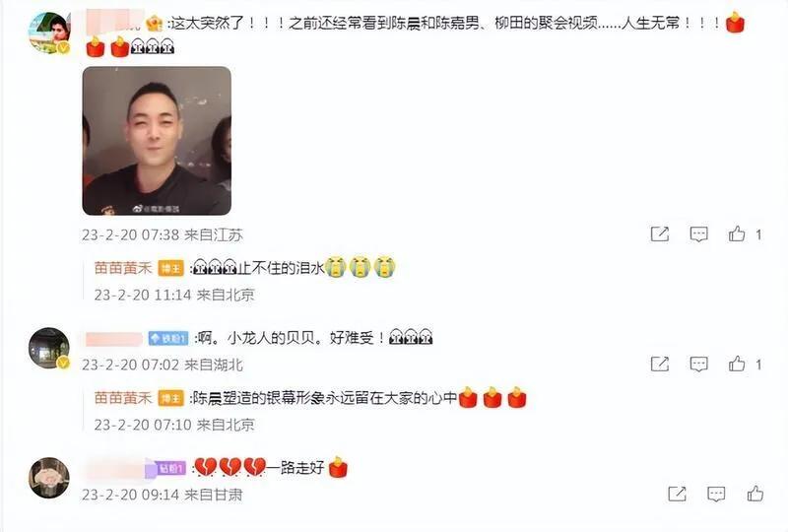Image resolution: width=788 pixels, height=532 pixels.
Task: Reply to the 一路走好 comment
Action: click(716, 494)
